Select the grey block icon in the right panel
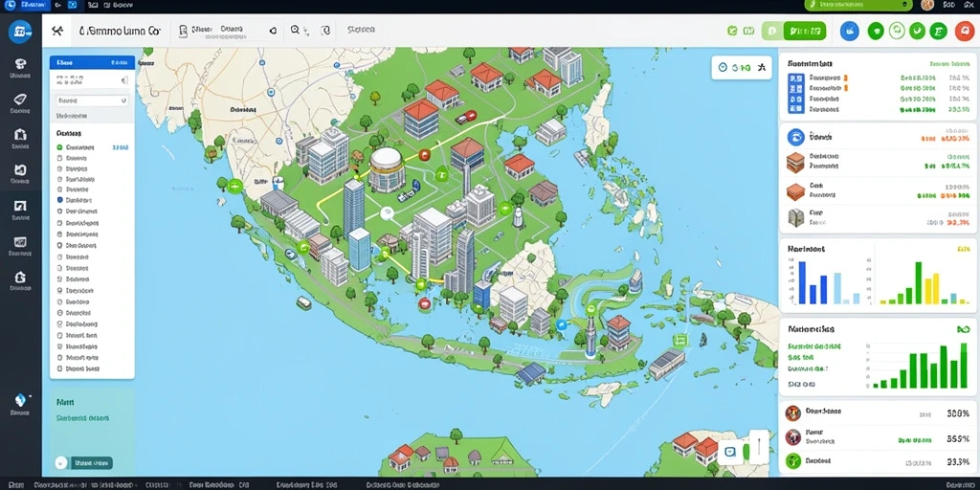The image size is (980, 490). 795,217
